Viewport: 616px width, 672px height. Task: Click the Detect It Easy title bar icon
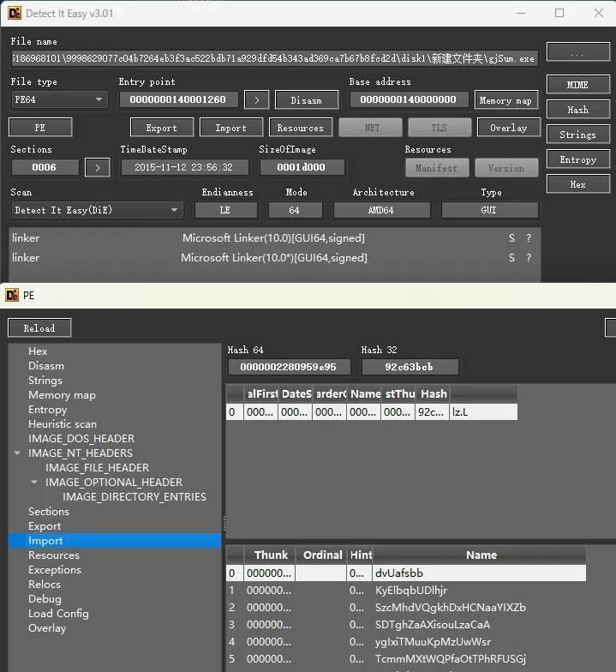coord(14,14)
